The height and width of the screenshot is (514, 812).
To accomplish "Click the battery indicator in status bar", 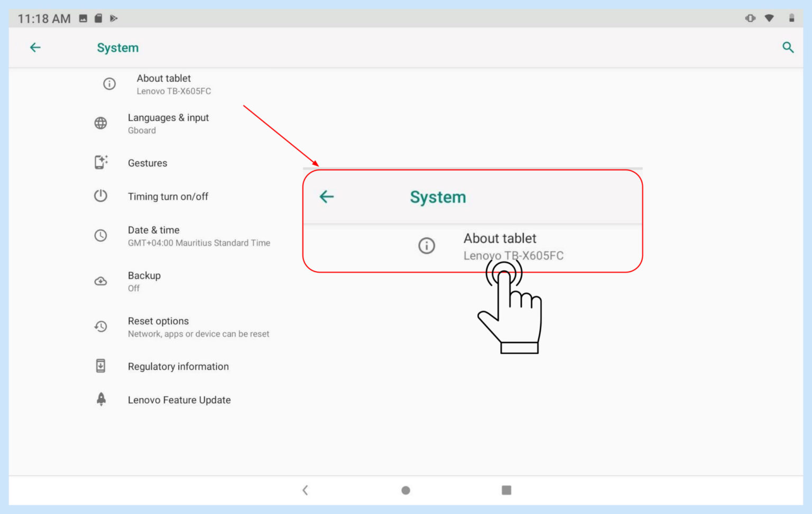I will [x=791, y=17].
